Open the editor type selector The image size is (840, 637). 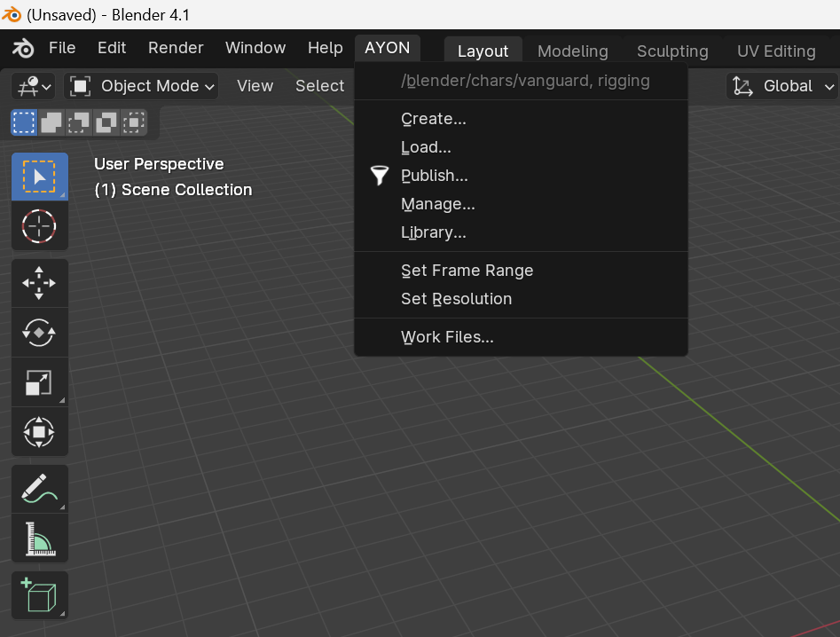tap(33, 86)
